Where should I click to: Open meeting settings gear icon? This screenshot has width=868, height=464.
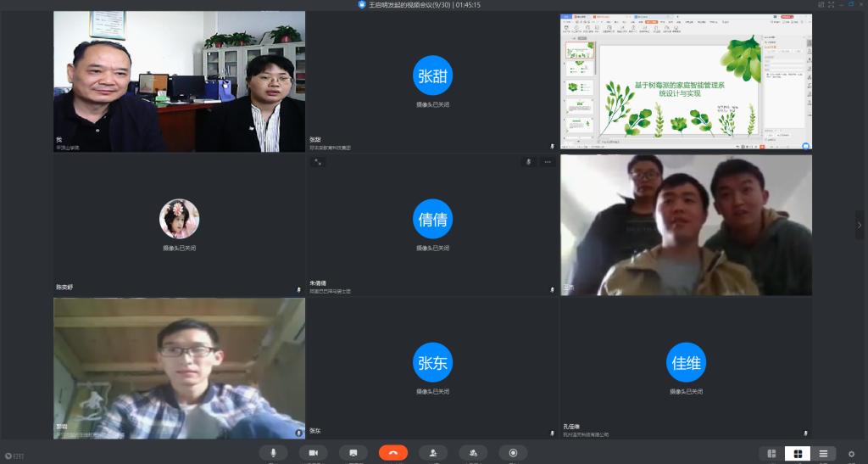point(852,454)
